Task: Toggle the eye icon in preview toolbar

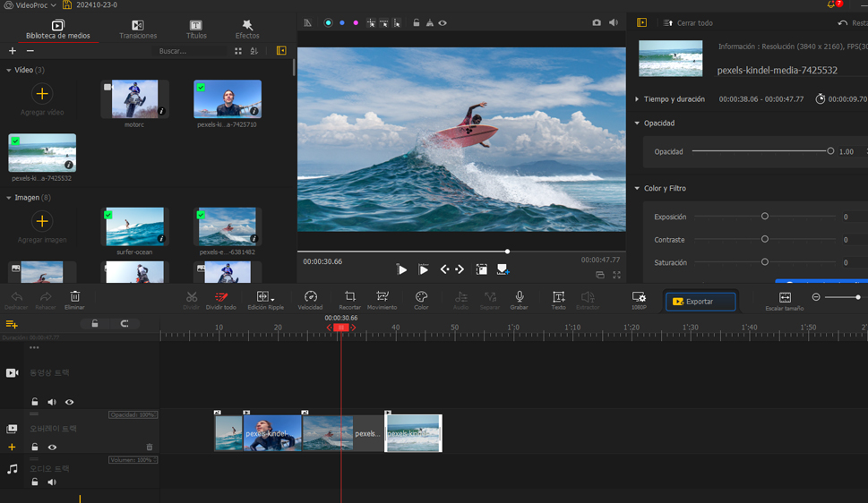Action: point(443,23)
